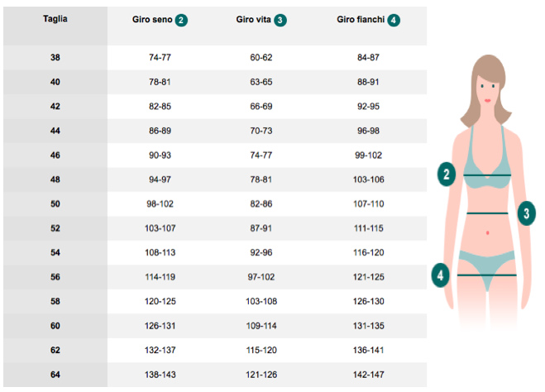Click hip value 121-125 for size 56
This screenshot has height=392, width=545.
point(368,277)
